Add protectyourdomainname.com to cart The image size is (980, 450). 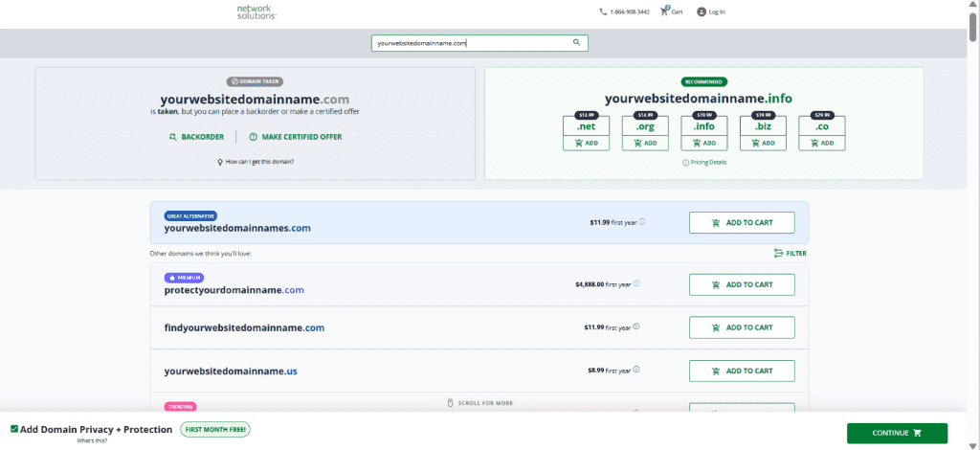click(742, 284)
